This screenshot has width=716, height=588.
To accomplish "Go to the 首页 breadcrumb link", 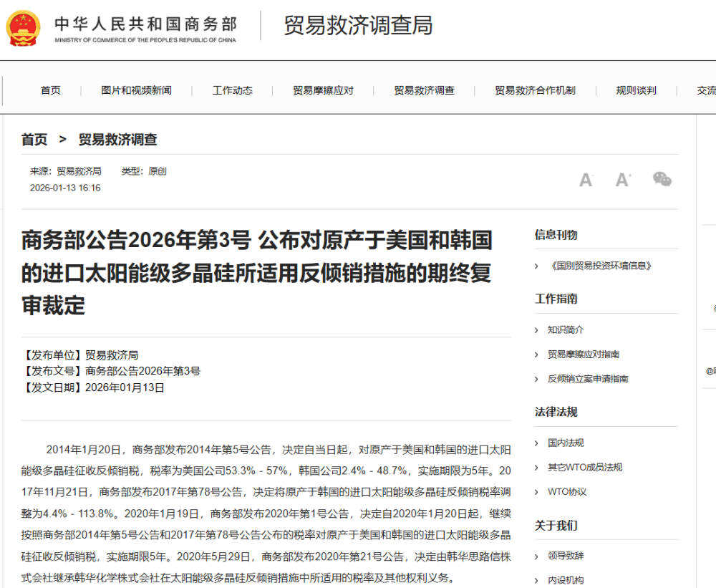I will point(34,140).
